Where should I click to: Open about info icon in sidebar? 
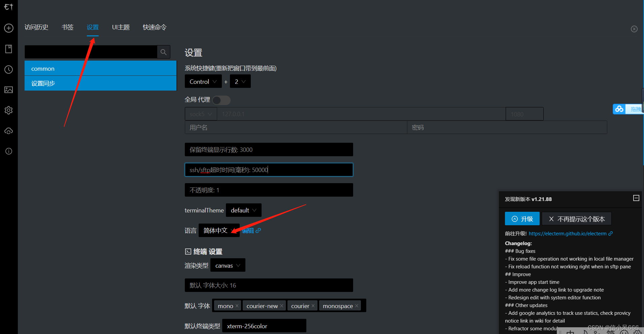click(9, 151)
